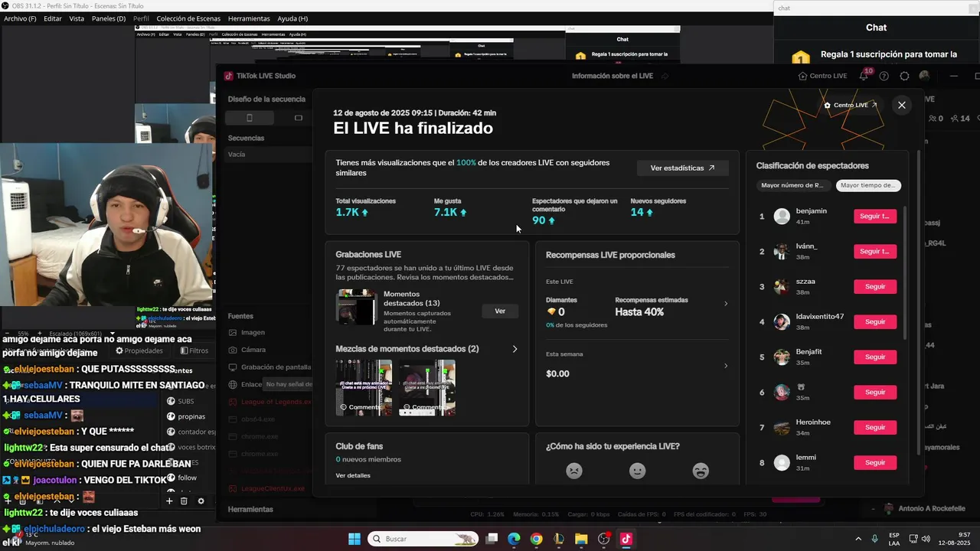Select Enlace source in Fuentes
The height and width of the screenshot is (551, 980).
click(x=245, y=385)
